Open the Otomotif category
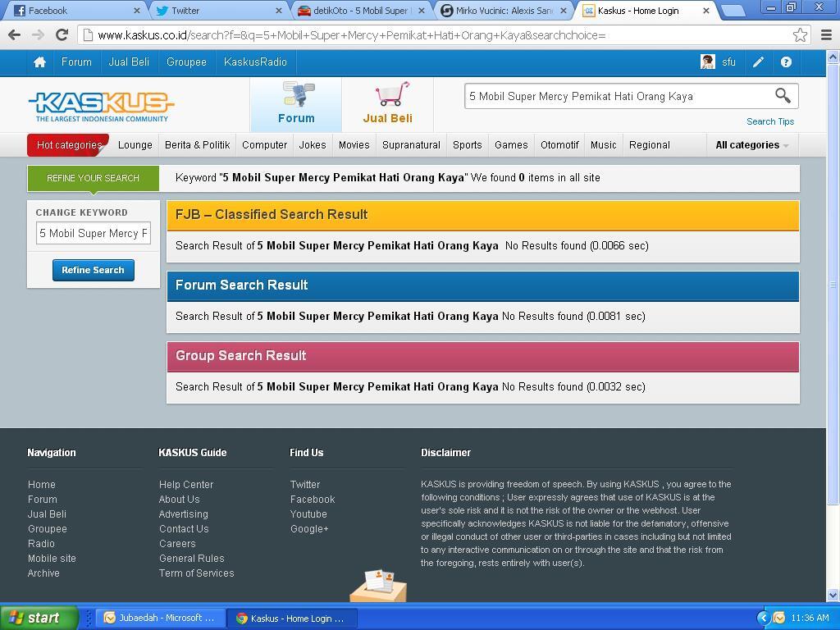This screenshot has width=840, height=630. (x=559, y=145)
